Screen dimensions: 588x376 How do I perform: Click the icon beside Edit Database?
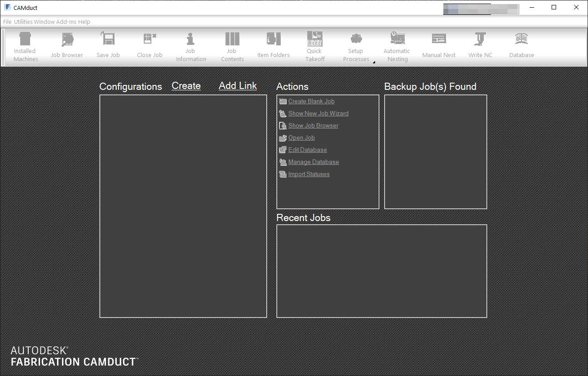pos(283,150)
